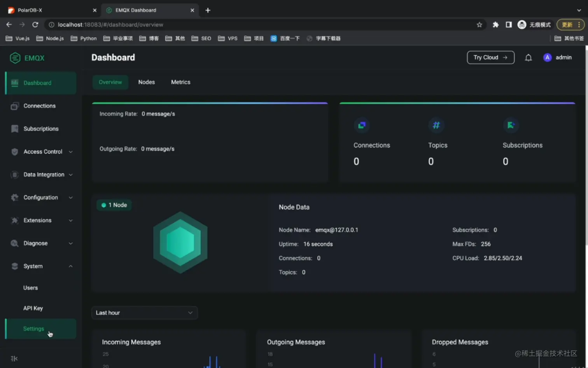This screenshot has width=588, height=368.
Task: Click the Subscriptions card icon
Action: pyautogui.click(x=511, y=125)
